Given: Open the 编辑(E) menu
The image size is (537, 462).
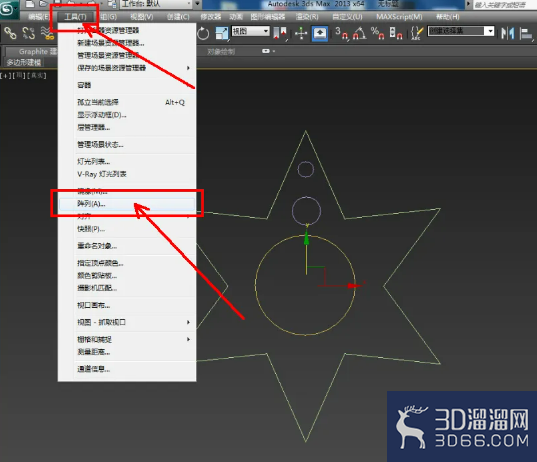Looking at the screenshot, I should (39, 17).
